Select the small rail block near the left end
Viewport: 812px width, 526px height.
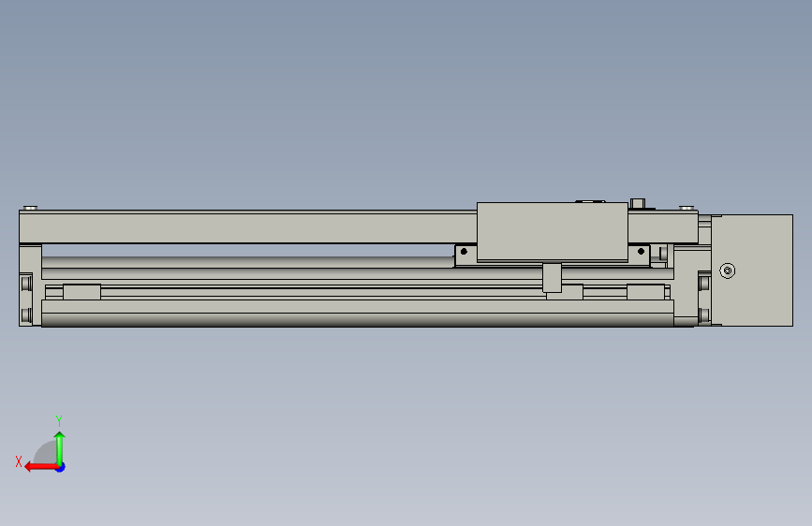point(81,291)
